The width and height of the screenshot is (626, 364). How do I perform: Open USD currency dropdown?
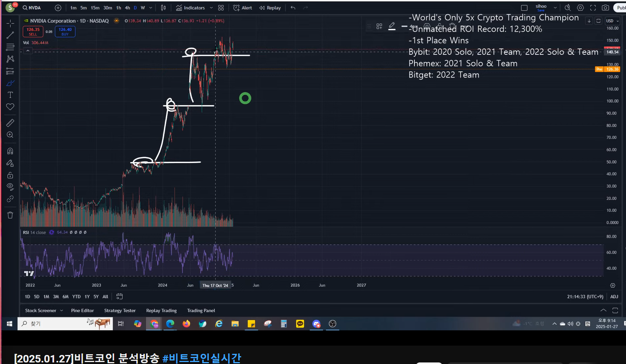pos(613,21)
